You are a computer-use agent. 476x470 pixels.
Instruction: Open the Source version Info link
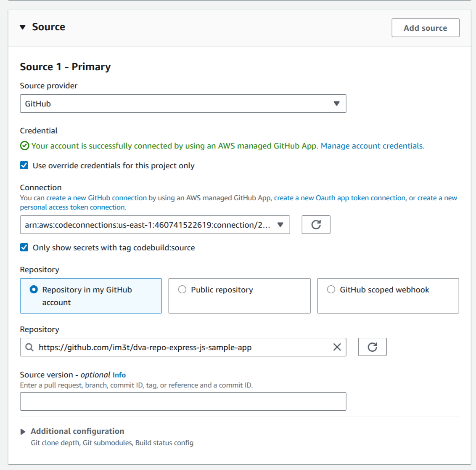(119, 375)
